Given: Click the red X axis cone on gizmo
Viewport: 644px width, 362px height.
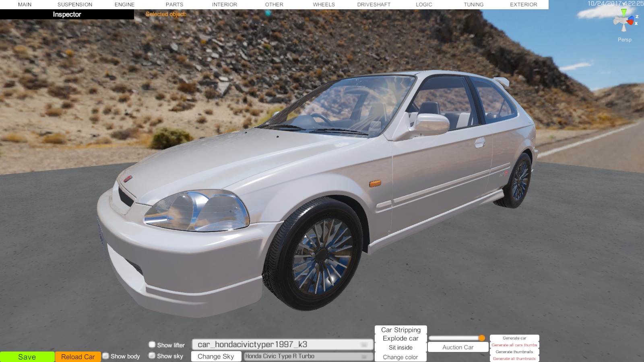Looking at the screenshot, I should (631, 22).
